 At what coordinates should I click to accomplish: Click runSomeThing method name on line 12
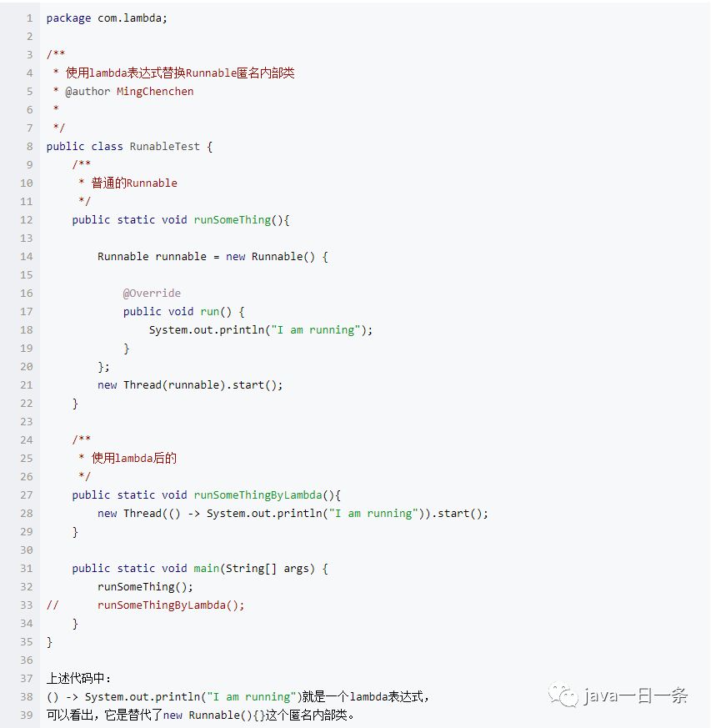click(x=232, y=220)
